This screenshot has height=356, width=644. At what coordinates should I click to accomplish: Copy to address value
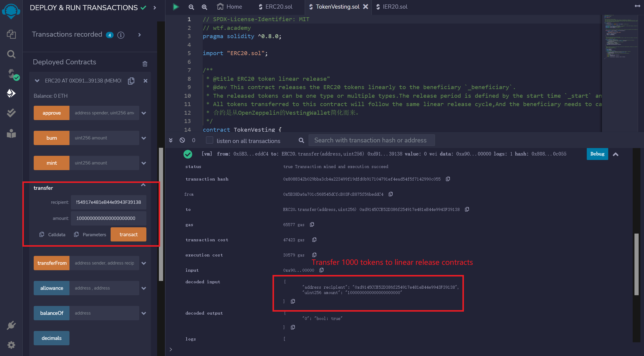(467, 209)
